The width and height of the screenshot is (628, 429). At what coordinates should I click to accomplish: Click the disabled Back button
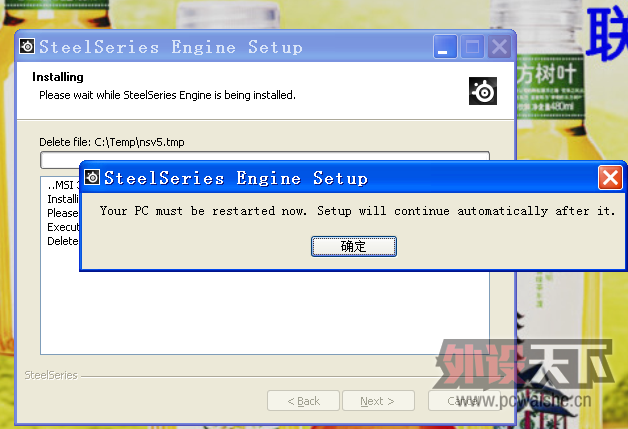303,401
